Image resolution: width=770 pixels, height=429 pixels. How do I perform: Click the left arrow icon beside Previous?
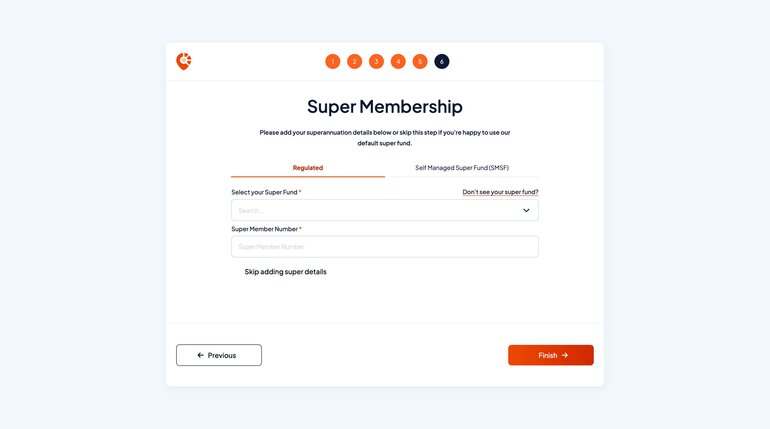click(x=200, y=355)
